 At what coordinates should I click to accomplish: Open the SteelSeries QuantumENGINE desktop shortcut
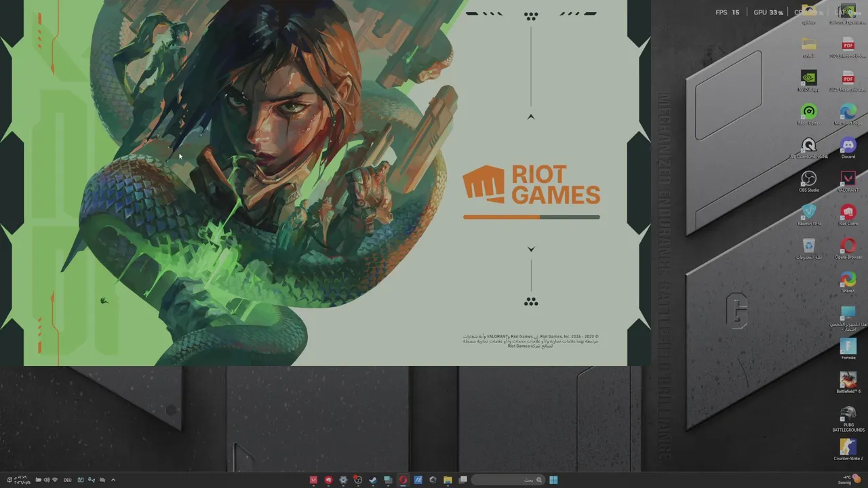(808, 148)
